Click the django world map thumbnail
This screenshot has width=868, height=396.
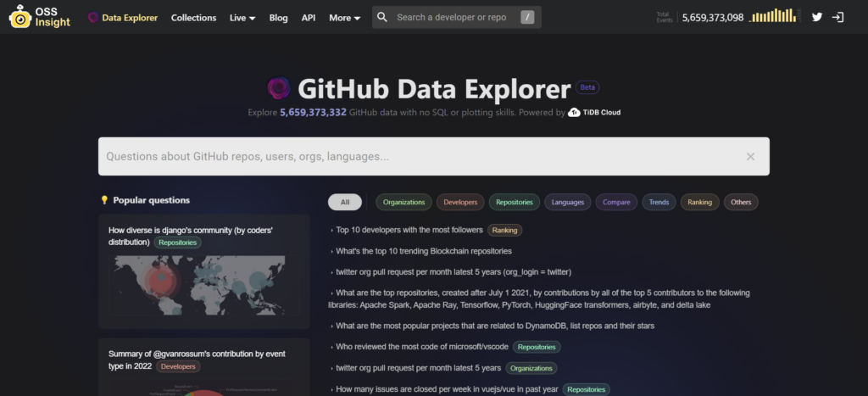pos(204,285)
